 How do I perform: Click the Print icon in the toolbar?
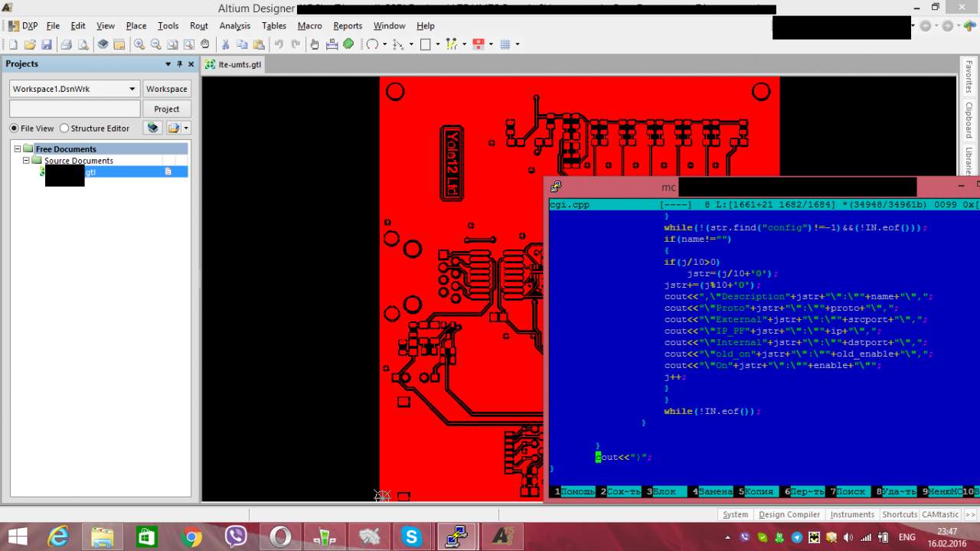(66, 44)
